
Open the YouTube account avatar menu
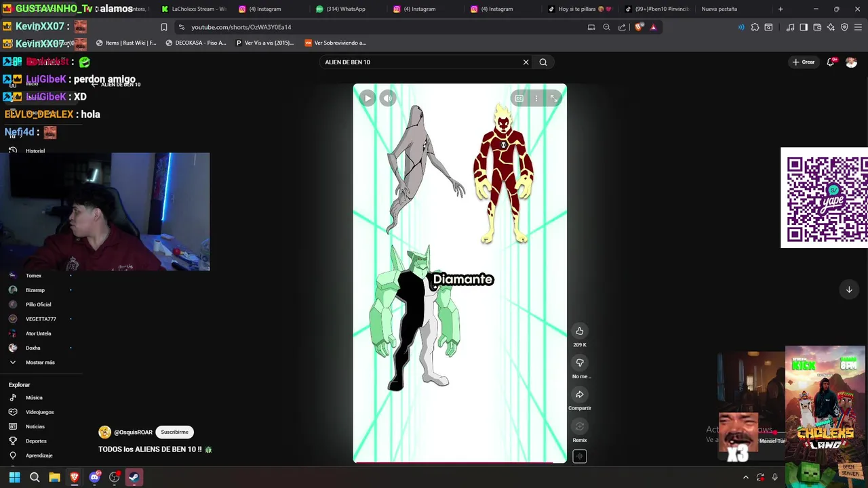tap(851, 62)
